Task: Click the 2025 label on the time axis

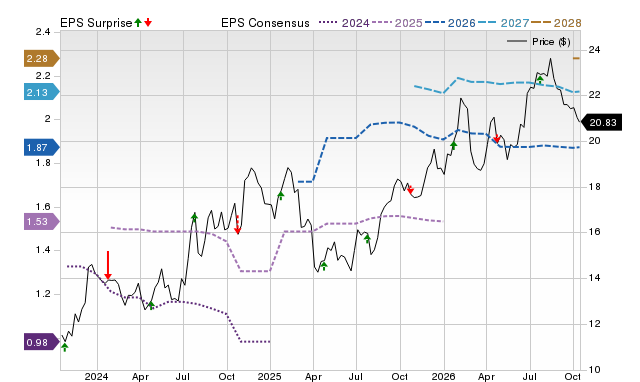Action: (269, 377)
